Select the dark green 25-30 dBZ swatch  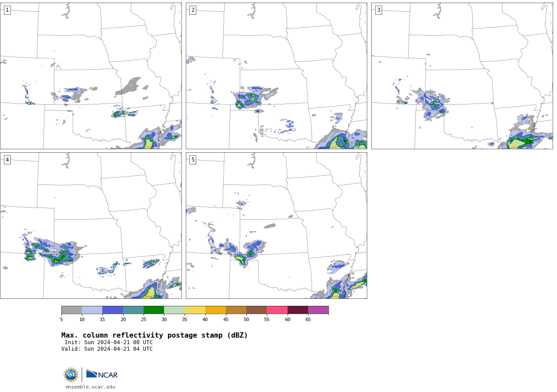[x=154, y=310]
